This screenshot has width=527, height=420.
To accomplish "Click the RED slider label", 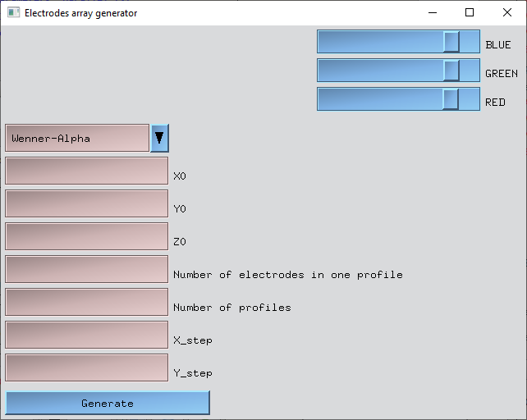I will (495, 103).
